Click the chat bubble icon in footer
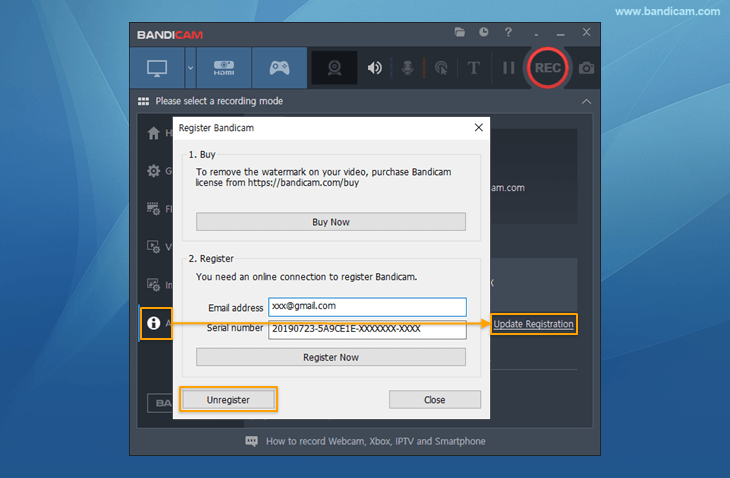Viewport: 730px width, 478px height. coord(251,441)
